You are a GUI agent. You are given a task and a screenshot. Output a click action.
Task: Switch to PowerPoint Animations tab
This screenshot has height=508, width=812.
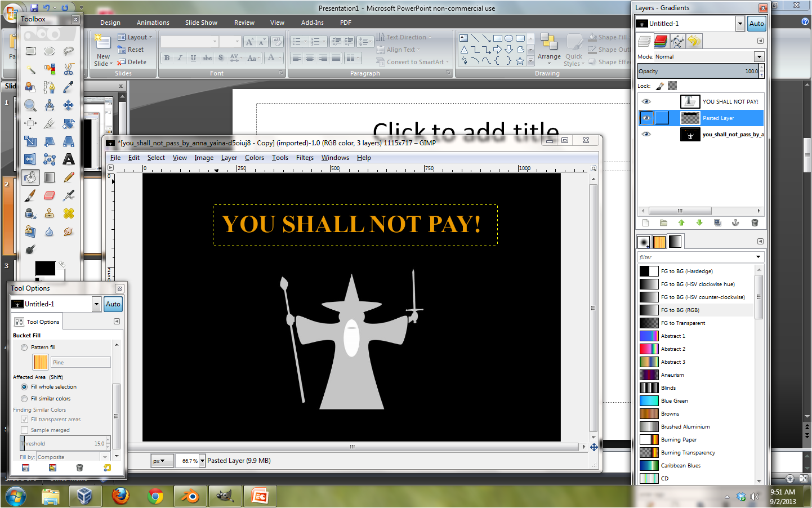(x=153, y=23)
